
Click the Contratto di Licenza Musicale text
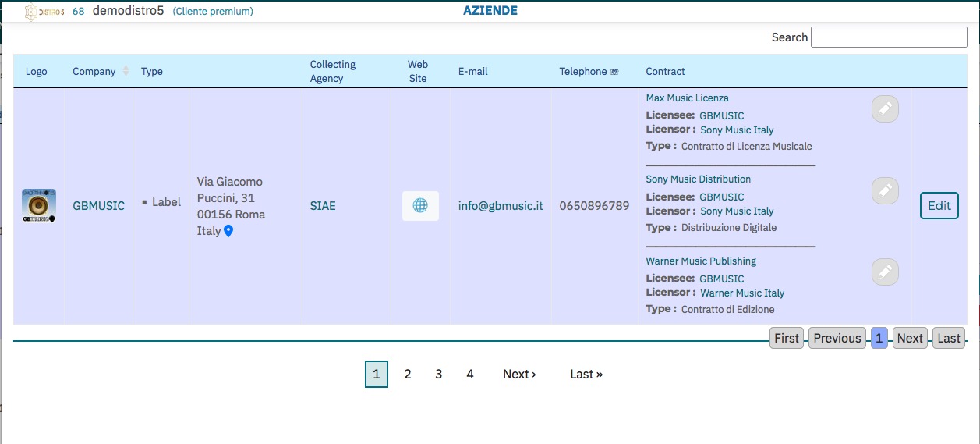[x=747, y=147]
